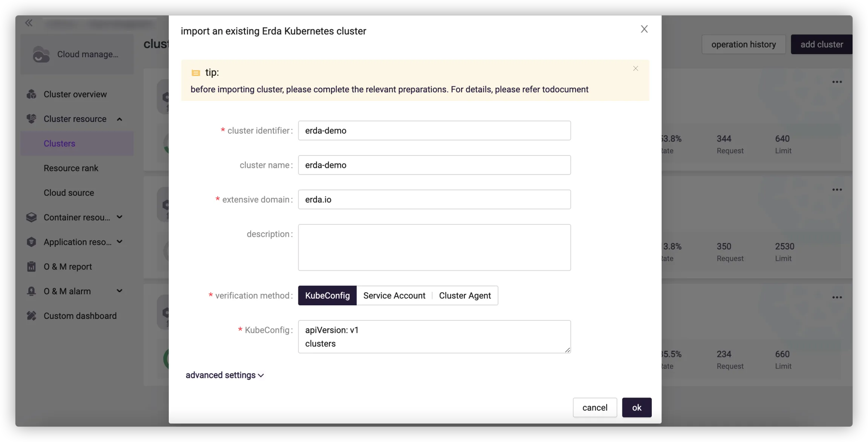Click the O & M alarm bell icon
868x442 pixels.
32,291
